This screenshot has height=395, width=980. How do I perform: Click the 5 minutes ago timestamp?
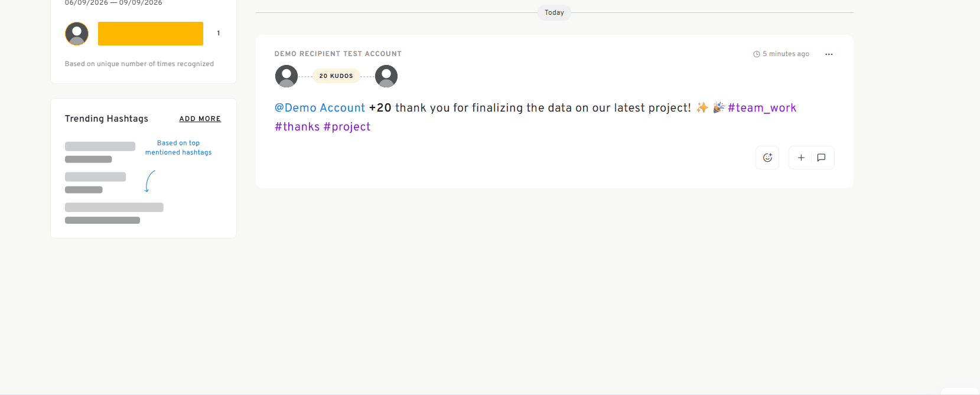pyautogui.click(x=786, y=54)
